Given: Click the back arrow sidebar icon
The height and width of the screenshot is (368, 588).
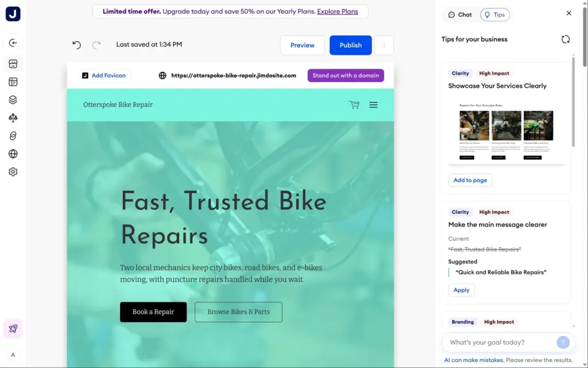Looking at the screenshot, I should point(13,43).
